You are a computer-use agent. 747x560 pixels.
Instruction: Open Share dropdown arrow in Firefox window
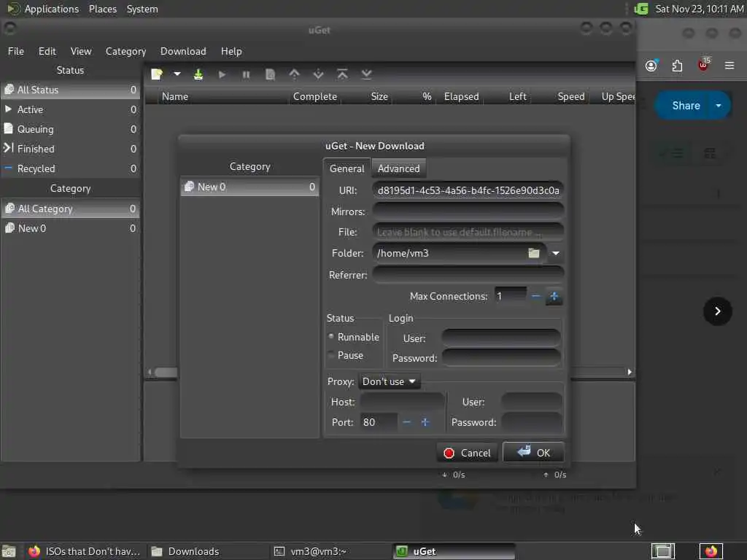pos(719,105)
